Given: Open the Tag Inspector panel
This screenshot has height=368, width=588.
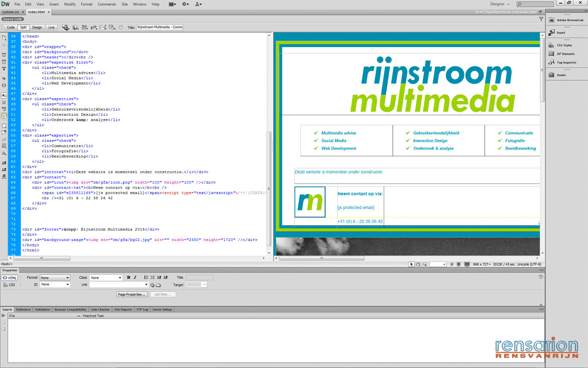Looking at the screenshot, I should [563, 62].
